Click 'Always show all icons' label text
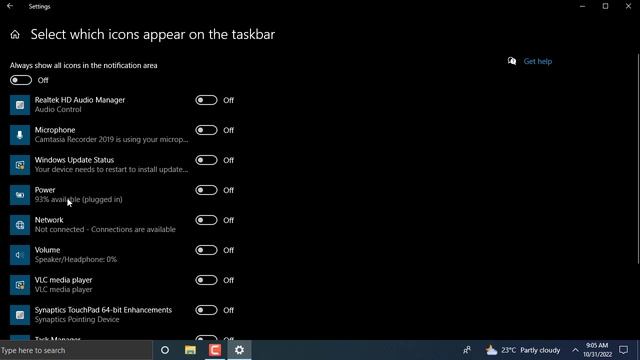640x360 pixels. (x=84, y=65)
